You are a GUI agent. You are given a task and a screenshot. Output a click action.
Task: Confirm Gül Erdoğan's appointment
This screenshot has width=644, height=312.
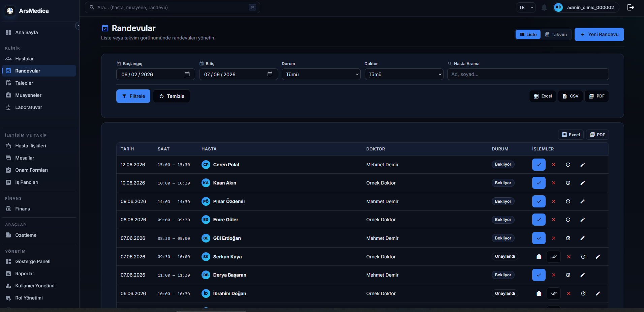(x=539, y=238)
